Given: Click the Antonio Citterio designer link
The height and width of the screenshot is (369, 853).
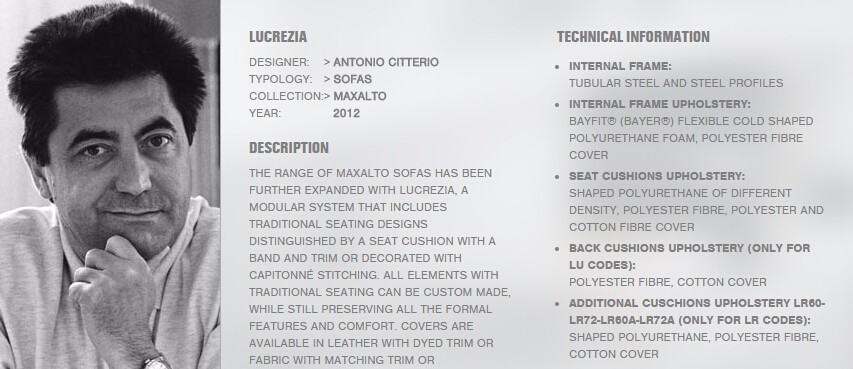Looking at the screenshot, I should pos(386,62).
